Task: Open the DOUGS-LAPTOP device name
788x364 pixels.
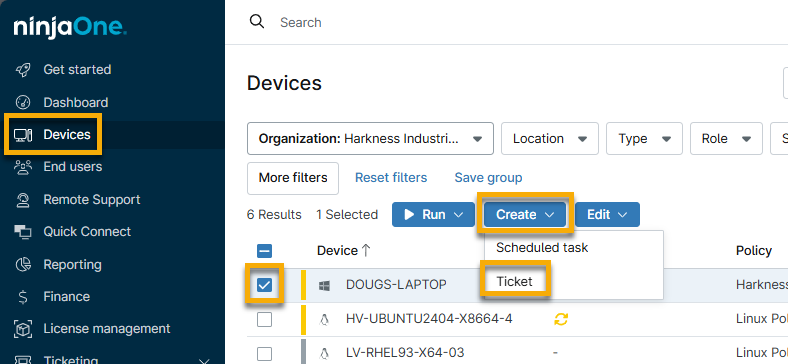Action: coord(396,285)
